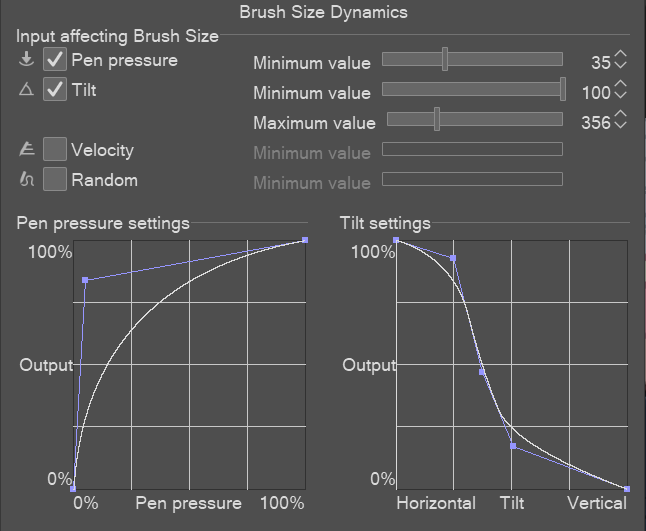
Task: Select the middle control point of tilt curve
Action: (x=482, y=372)
